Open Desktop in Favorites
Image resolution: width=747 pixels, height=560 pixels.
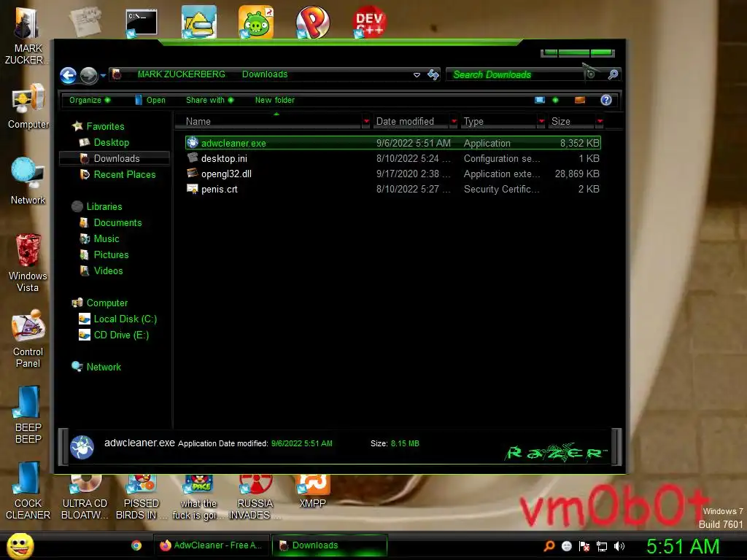point(104,142)
